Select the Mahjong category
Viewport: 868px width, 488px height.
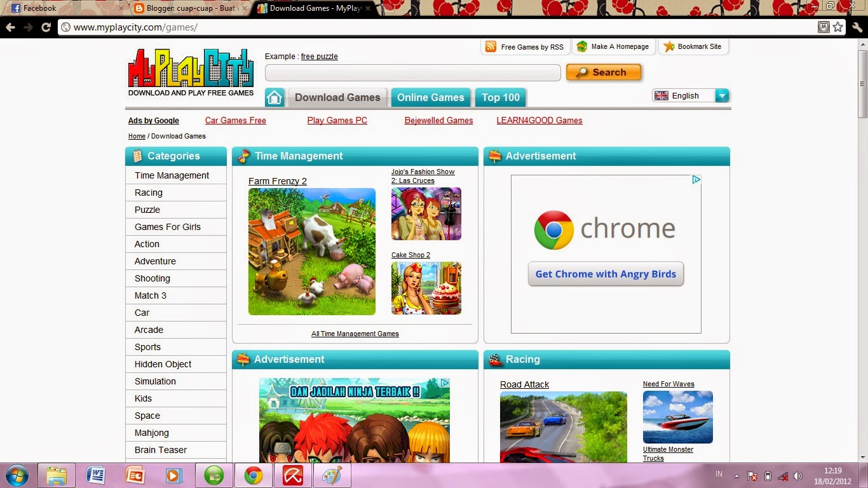click(176, 433)
